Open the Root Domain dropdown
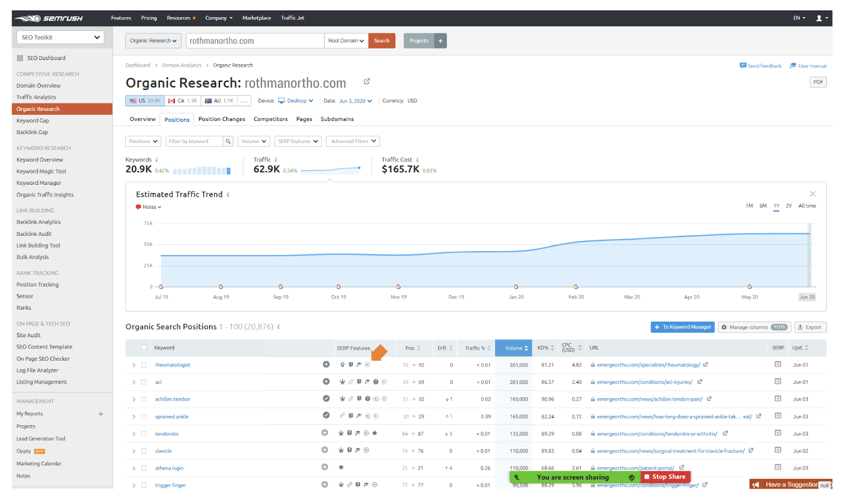The image size is (850, 504). click(x=346, y=41)
